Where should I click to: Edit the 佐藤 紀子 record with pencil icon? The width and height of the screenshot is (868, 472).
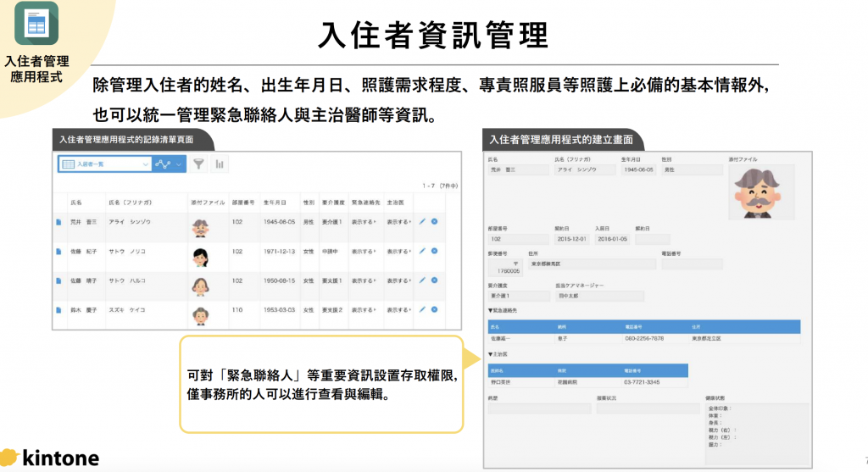pyautogui.click(x=422, y=251)
